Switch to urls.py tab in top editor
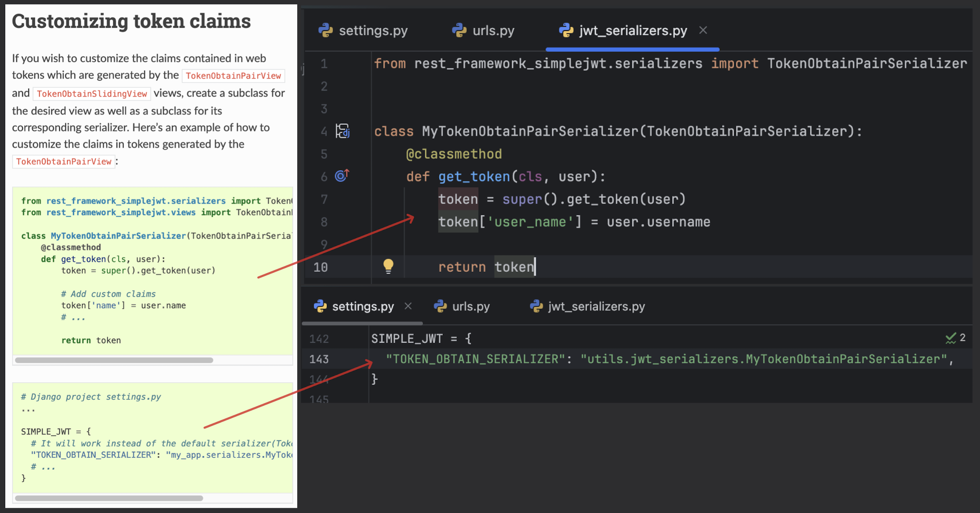The width and height of the screenshot is (980, 513). coord(493,31)
